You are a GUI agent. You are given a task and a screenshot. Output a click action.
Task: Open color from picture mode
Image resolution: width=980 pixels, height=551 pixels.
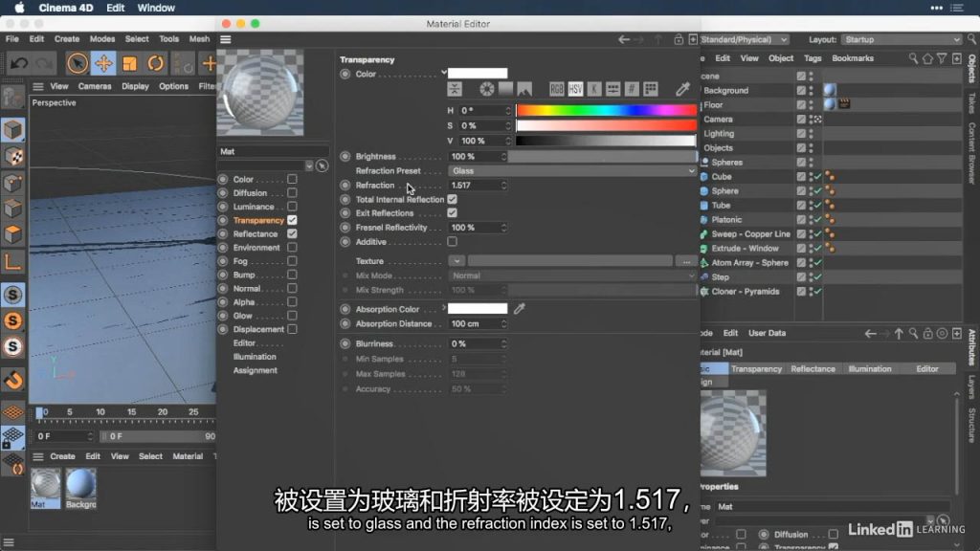click(524, 89)
